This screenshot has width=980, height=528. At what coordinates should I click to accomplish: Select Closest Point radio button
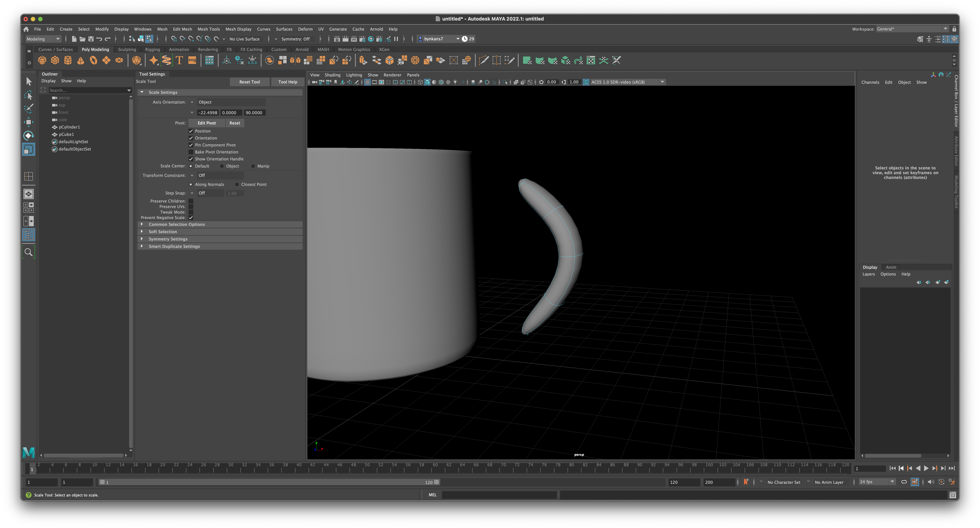(237, 184)
